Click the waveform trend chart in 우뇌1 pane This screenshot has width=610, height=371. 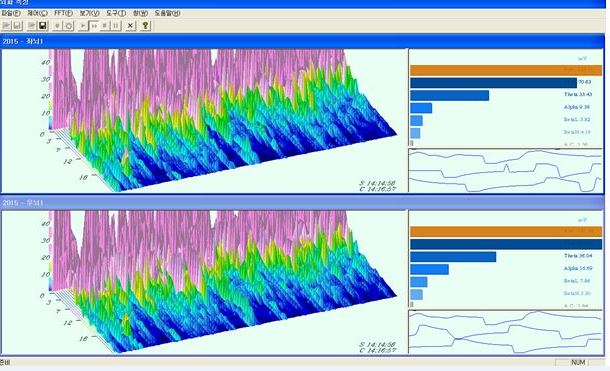(505, 332)
